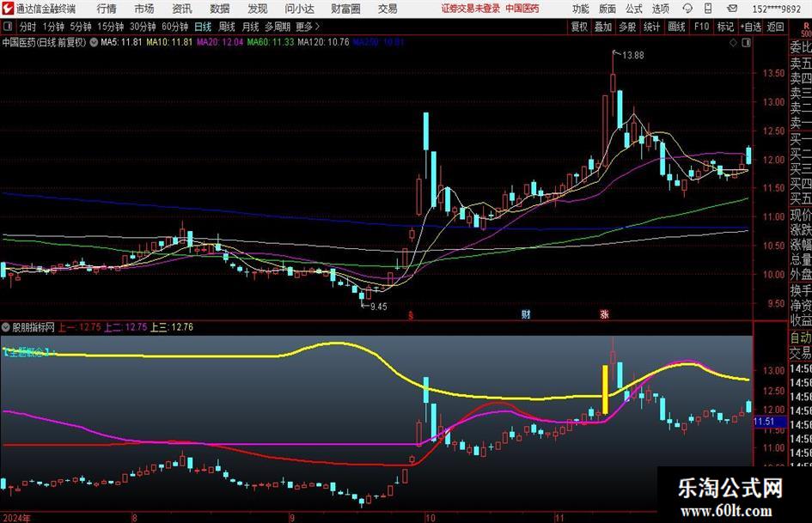
Task: Click the red 涨 marker on chart
Action: [x=604, y=314]
